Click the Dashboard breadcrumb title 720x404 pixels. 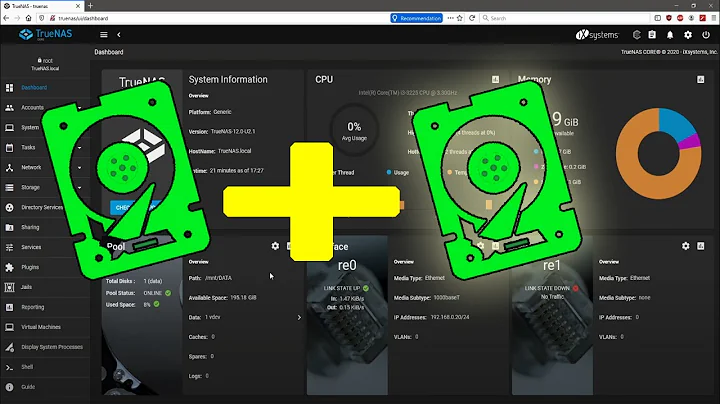point(109,52)
